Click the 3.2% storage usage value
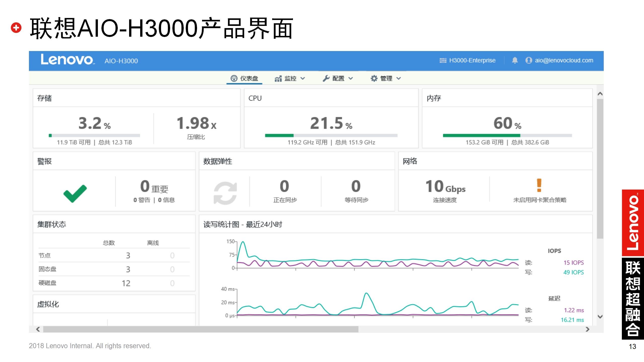This screenshot has width=644, height=362. (x=94, y=123)
